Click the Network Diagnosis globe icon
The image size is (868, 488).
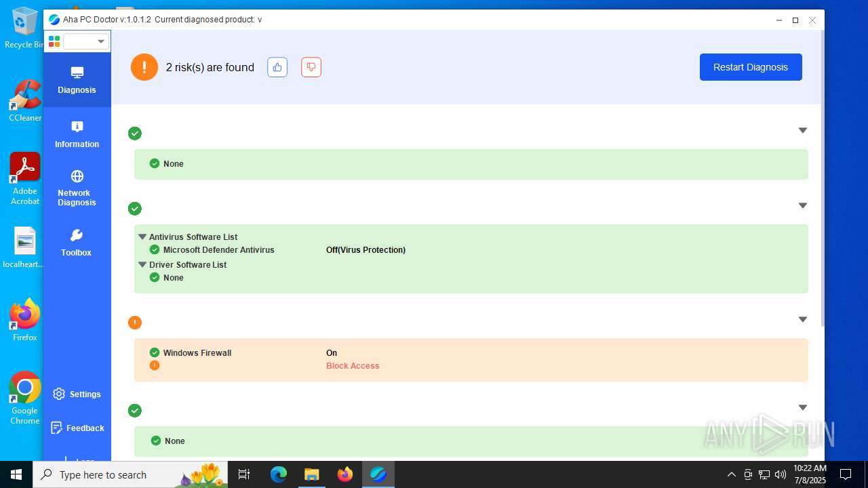pyautogui.click(x=77, y=176)
